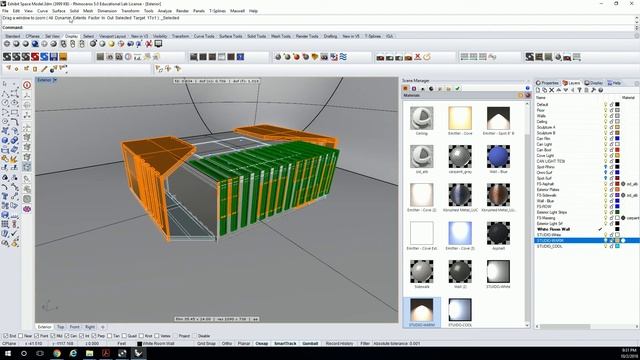Enable the Knot object snap checkbox

141,336
